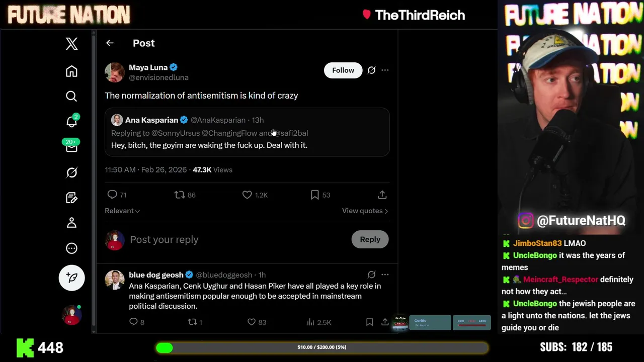
Task: Open the Search explore icon
Action: (x=71, y=96)
